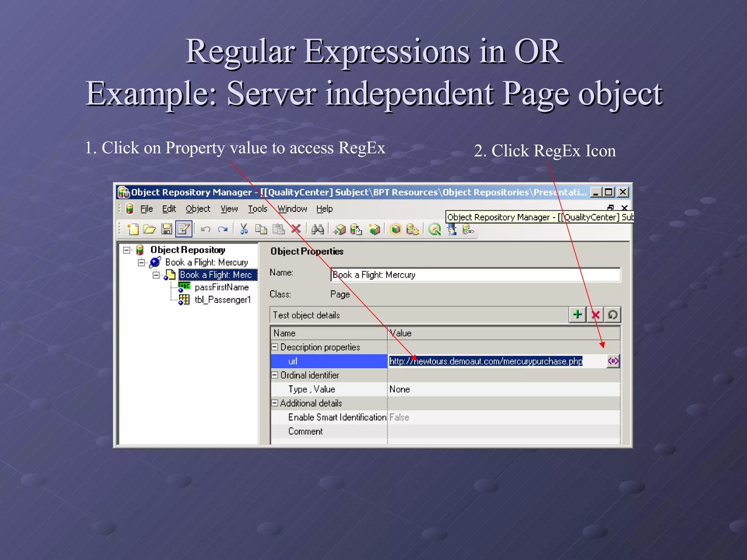The width and height of the screenshot is (747, 560).
Task: Click the None ordinal identifier value
Action: coord(399,389)
